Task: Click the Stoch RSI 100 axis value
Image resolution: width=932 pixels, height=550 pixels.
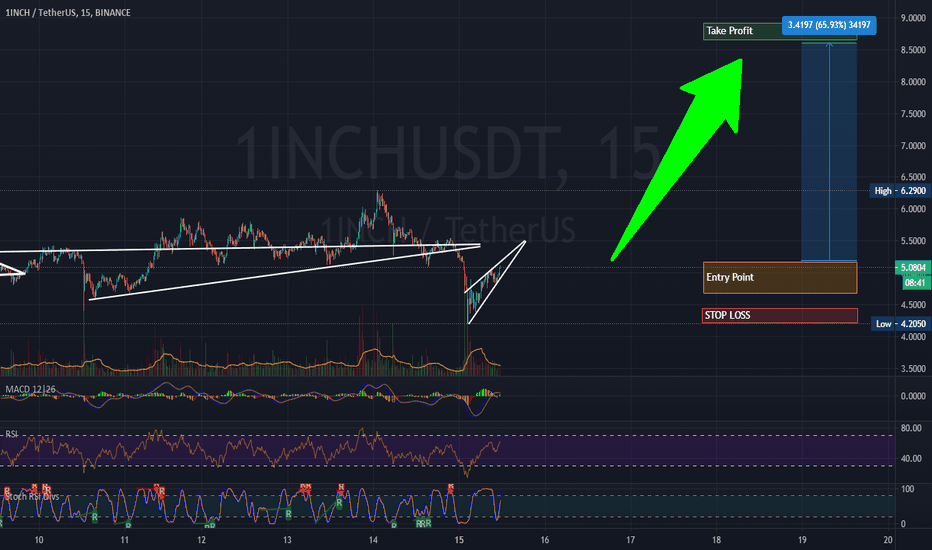Action: (x=908, y=489)
